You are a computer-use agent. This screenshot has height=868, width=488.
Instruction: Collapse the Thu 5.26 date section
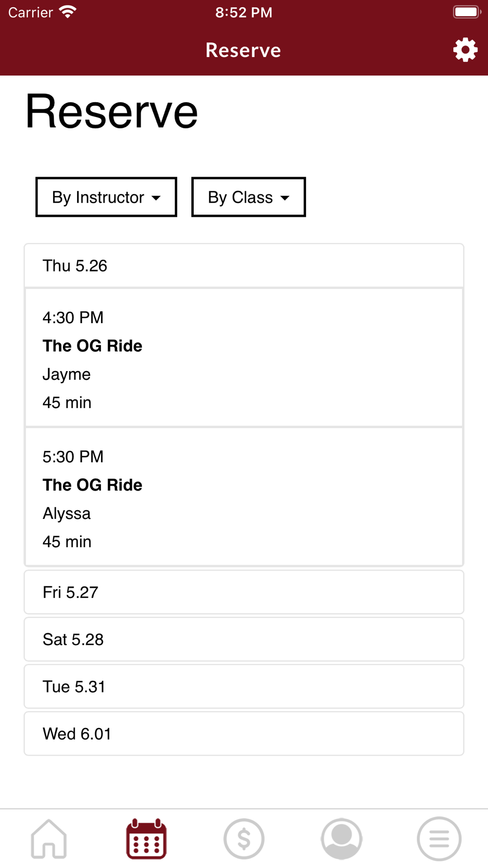click(x=244, y=266)
